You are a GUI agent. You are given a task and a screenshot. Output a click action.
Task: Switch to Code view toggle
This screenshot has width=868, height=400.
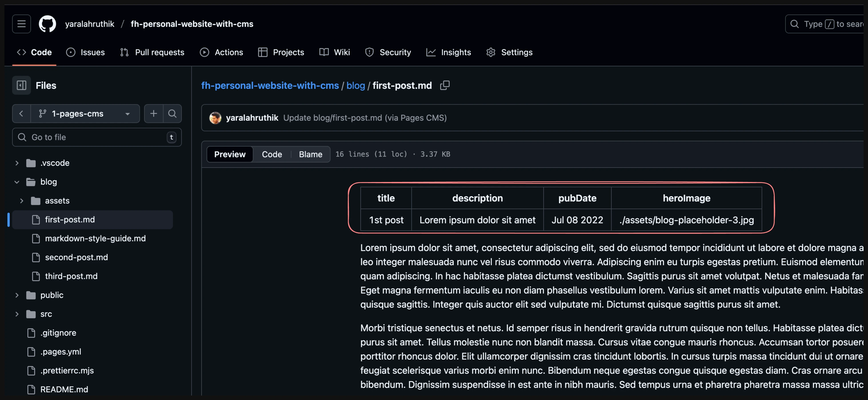click(272, 154)
